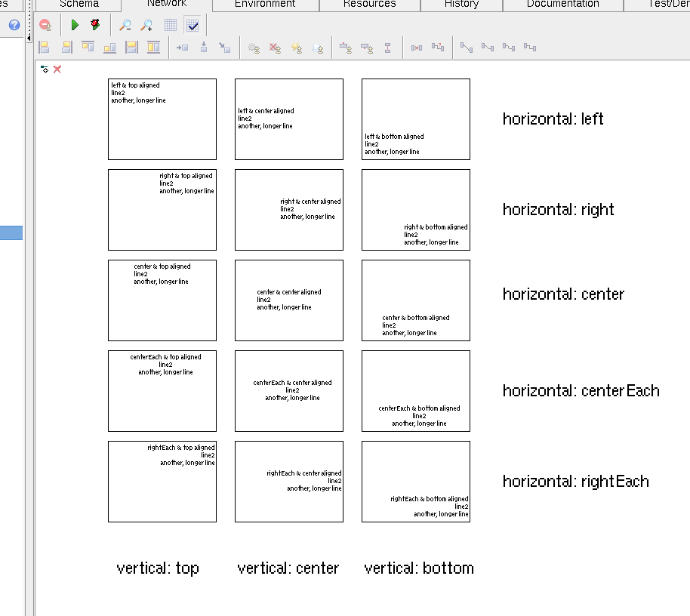This screenshot has width=690, height=616.
Task: Click the "vertical: bottom" label
Action: point(419,568)
